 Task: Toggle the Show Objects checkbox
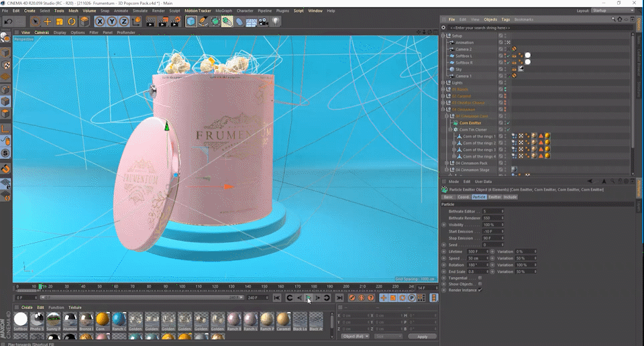pos(480,284)
